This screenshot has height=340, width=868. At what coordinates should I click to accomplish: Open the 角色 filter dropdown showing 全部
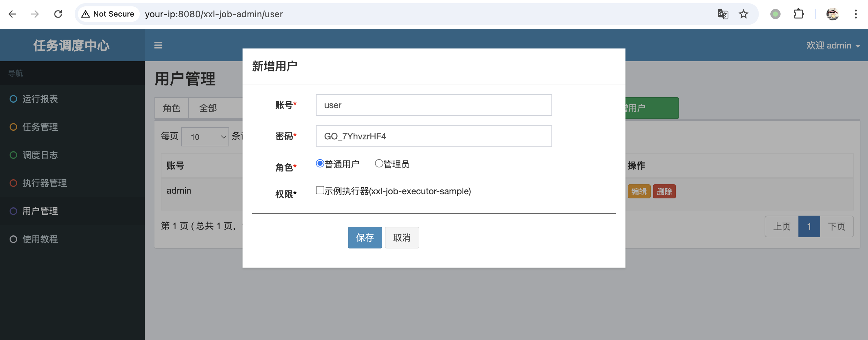(x=216, y=108)
